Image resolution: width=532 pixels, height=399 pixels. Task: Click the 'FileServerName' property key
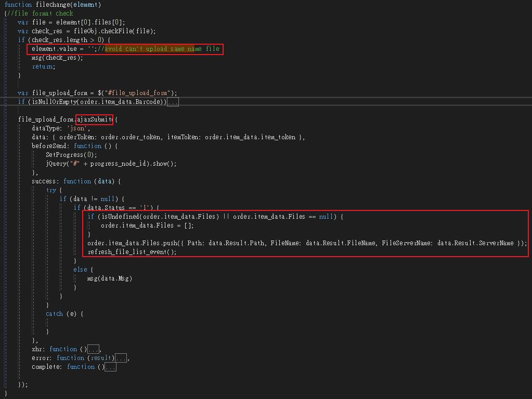pos(407,243)
